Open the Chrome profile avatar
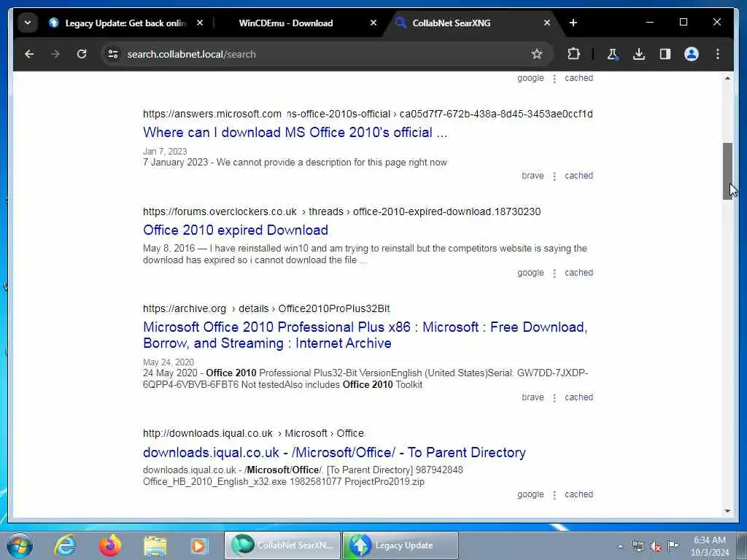The width and height of the screenshot is (747, 560). click(692, 54)
